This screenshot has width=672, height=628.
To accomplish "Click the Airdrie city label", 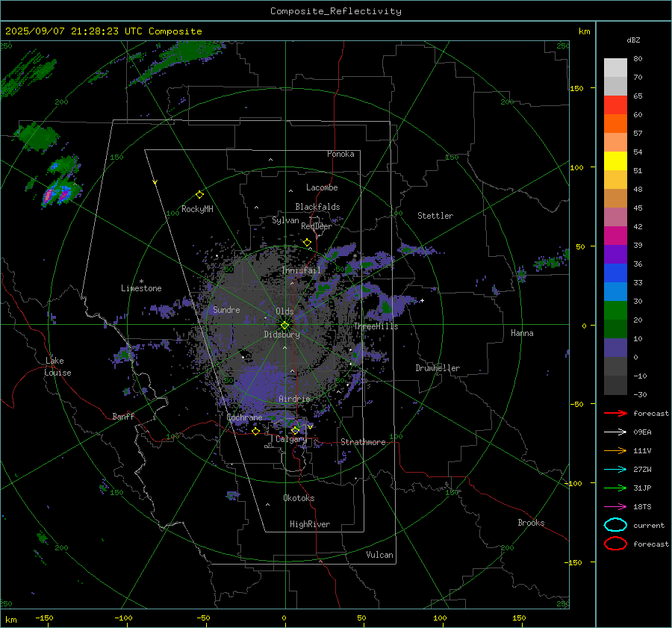I will 294,399.
